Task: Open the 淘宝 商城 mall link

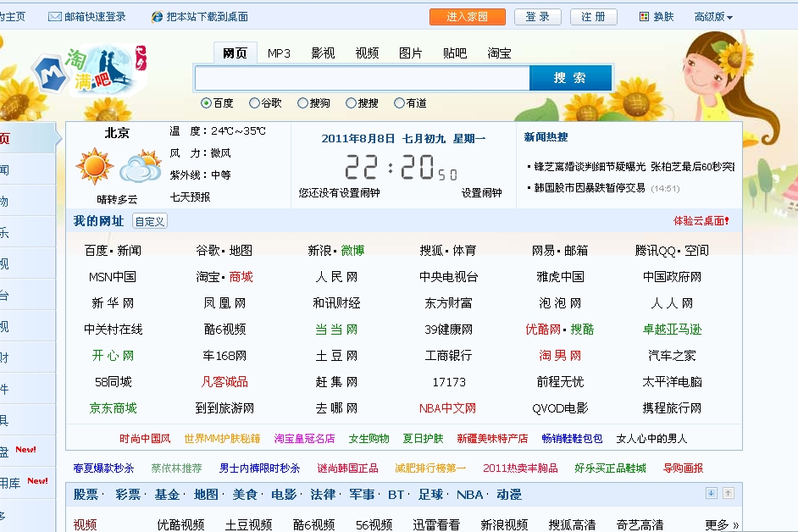Action: point(241,277)
